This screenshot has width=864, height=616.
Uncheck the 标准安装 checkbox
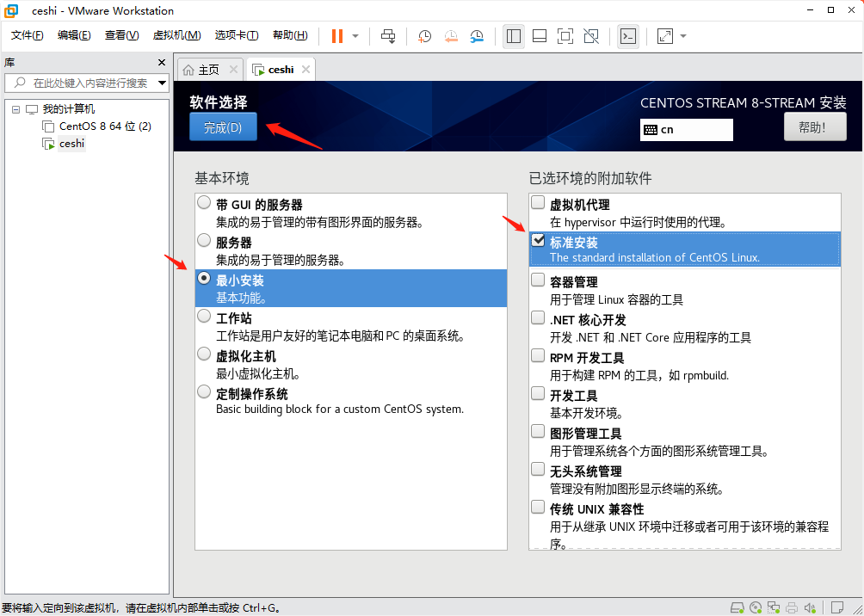click(538, 240)
